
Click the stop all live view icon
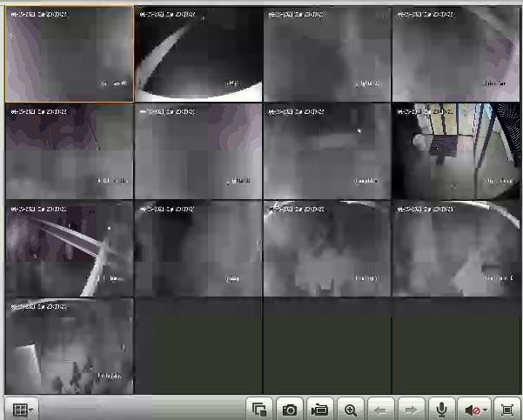click(259, 410)
